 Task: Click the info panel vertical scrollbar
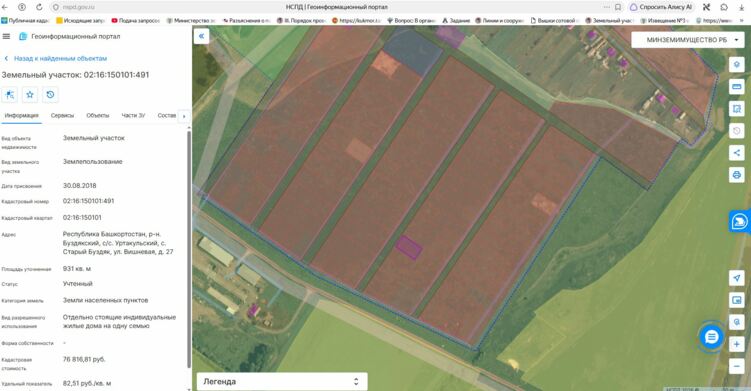click(189, 249)
